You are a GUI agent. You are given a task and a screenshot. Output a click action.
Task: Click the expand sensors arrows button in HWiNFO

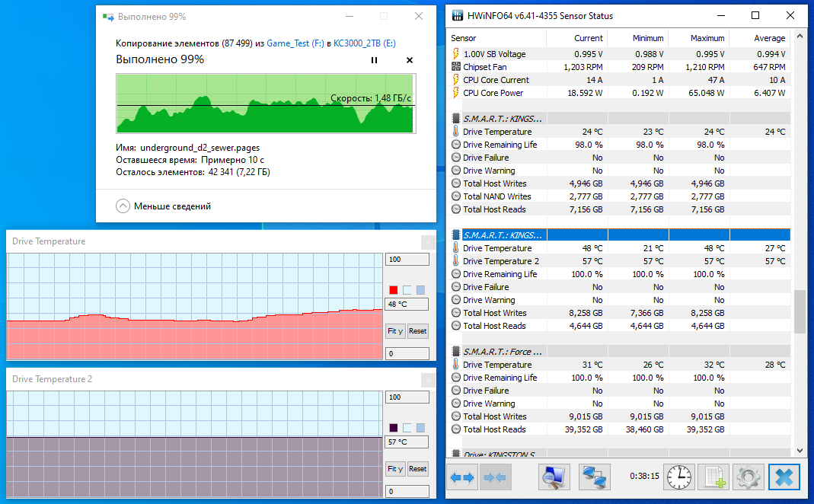pos(462,477)
